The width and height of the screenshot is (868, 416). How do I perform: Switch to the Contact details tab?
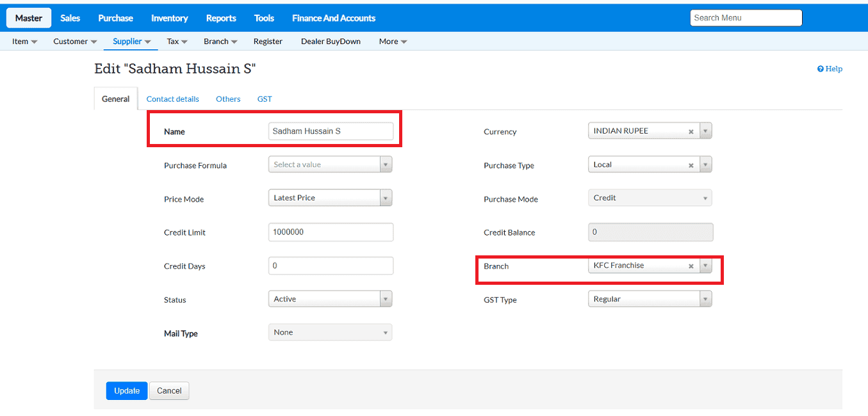coord(172,99)
